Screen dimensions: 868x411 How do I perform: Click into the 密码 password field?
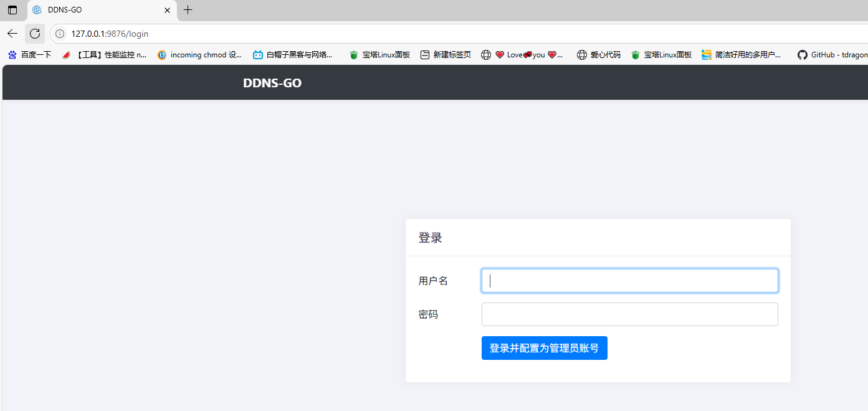point(629,314)
